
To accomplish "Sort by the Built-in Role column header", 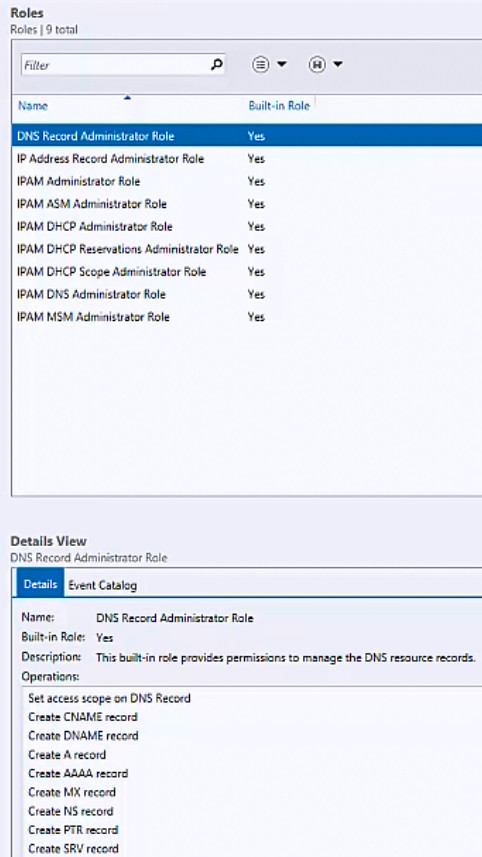I will (279, 105).
